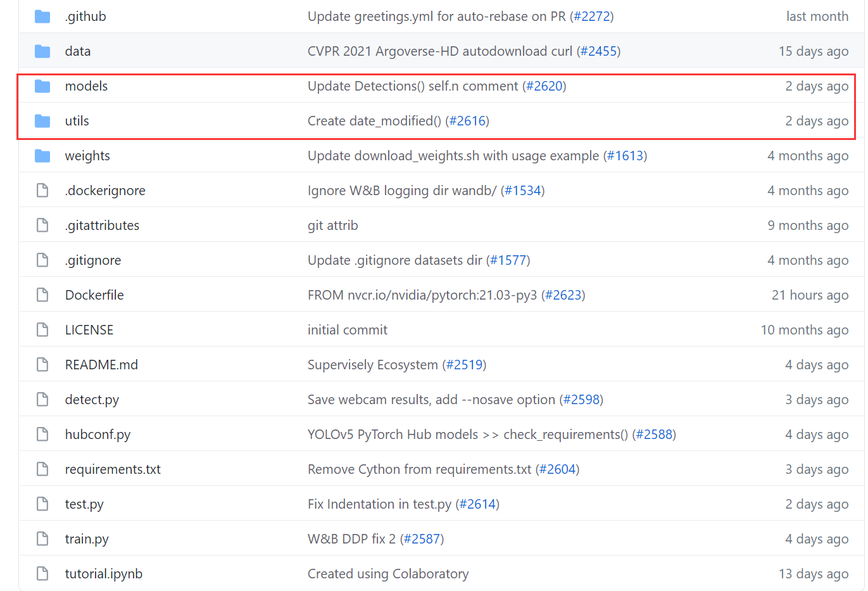
Task: Click the file icon beside Dockerfile
Action: point(42,294)
